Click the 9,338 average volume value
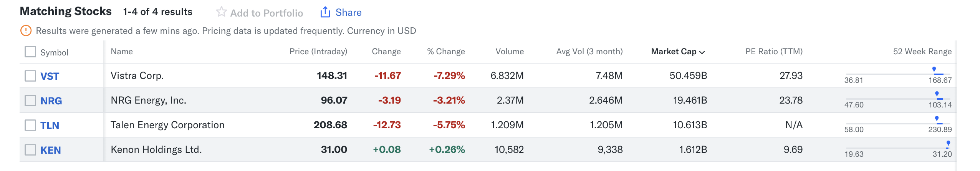The image size is (980, 171). click(610, 149)
